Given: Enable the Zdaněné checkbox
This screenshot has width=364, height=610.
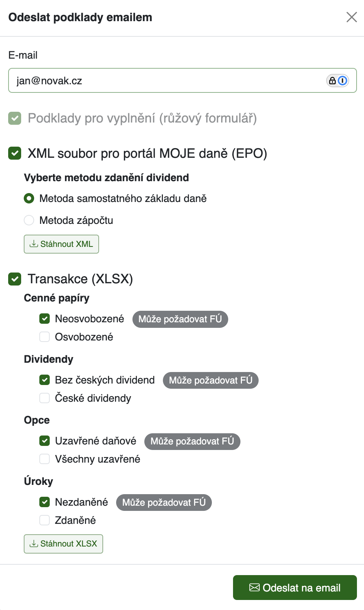Looking at the screenshot, I should point(45,520).
